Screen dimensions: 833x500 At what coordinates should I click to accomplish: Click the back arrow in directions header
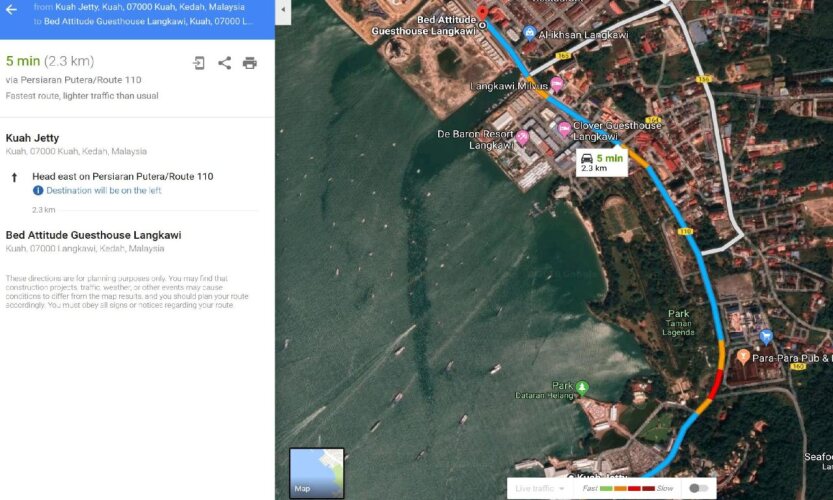coord(12,9)
